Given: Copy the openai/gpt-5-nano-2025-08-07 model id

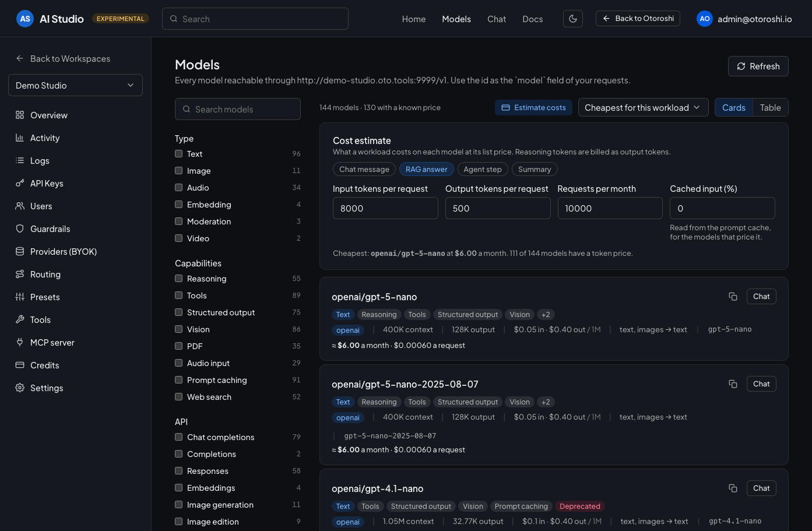Looking at the screenshot, I should 733,384.
